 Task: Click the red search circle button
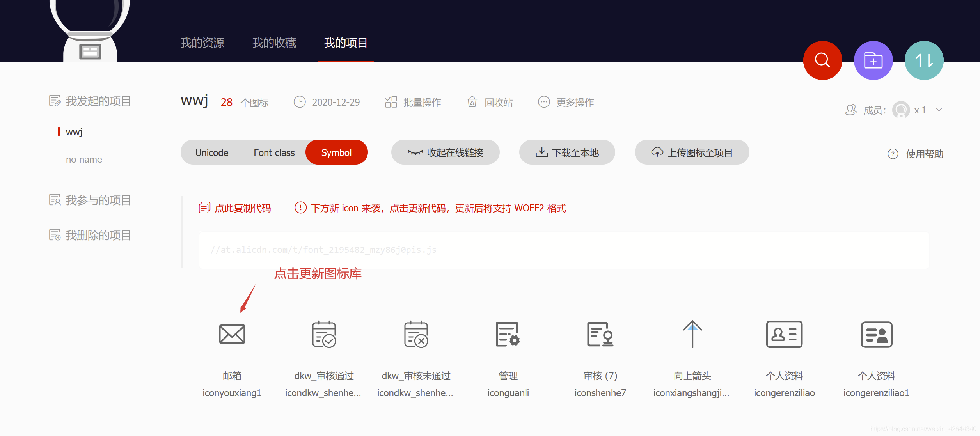(x=822, y=60)
